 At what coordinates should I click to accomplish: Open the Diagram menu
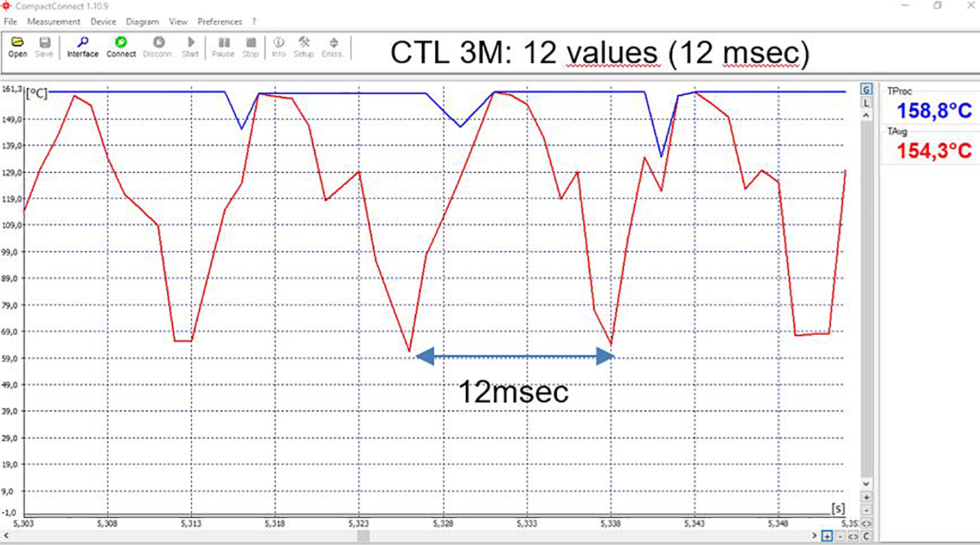tap(142, 22)
